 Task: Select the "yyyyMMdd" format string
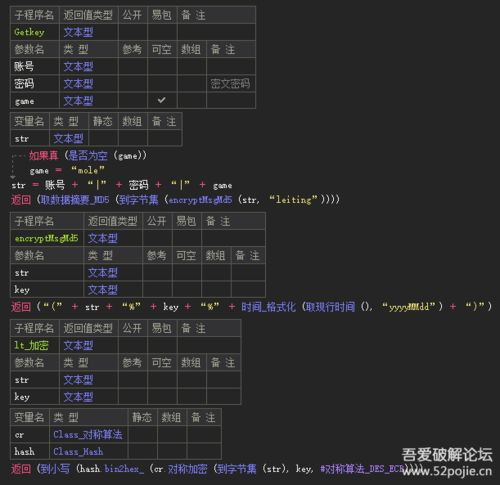[x=409, y=307]
